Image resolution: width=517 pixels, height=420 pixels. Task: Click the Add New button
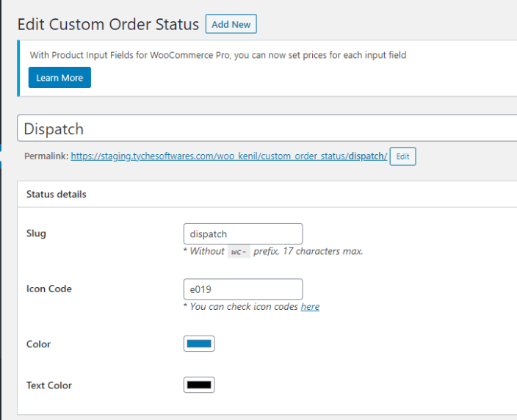(231, 24)
